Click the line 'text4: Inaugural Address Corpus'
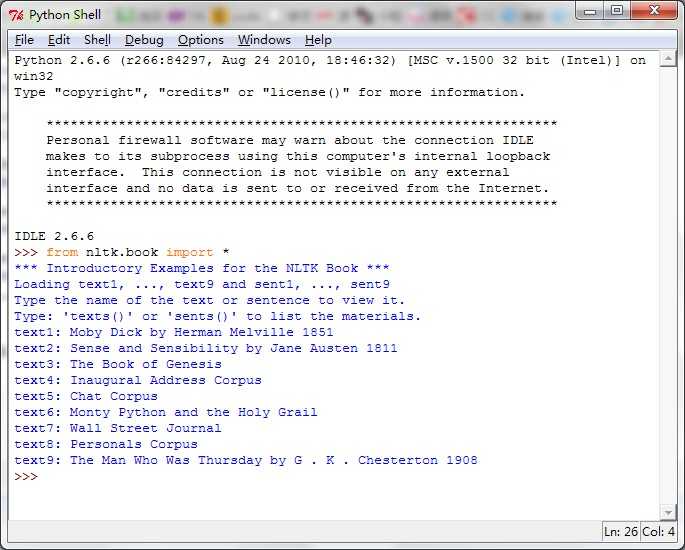 click(x=138, y=380)
